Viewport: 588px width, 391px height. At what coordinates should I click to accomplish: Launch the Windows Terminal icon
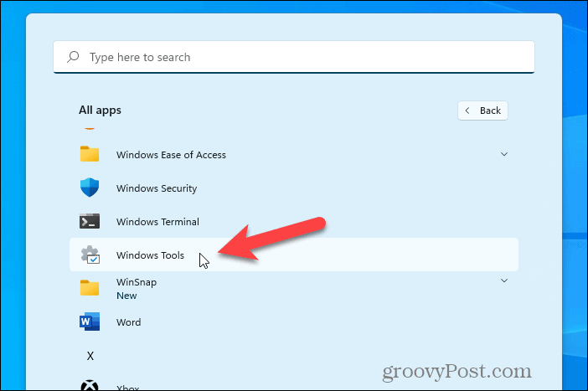(90, 221)
